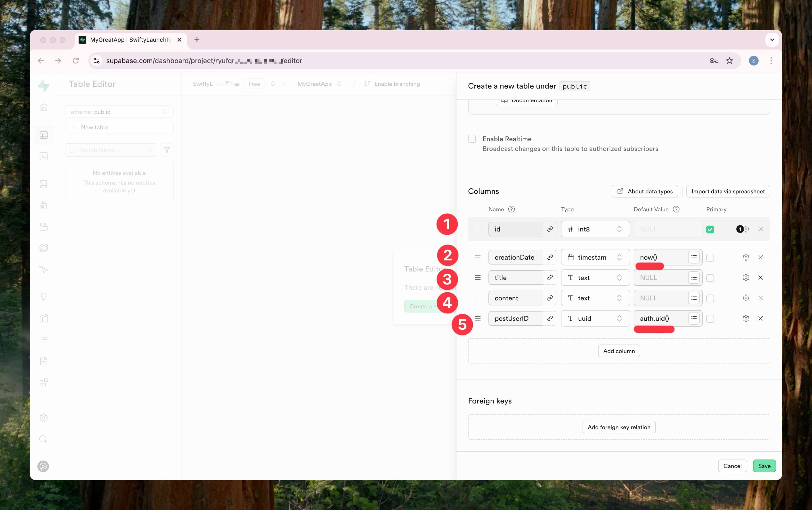Image resolution: width=812 pixels, height=510 pixels.
Task: Open text type dropdown for title column
Action: click(595, 278)
